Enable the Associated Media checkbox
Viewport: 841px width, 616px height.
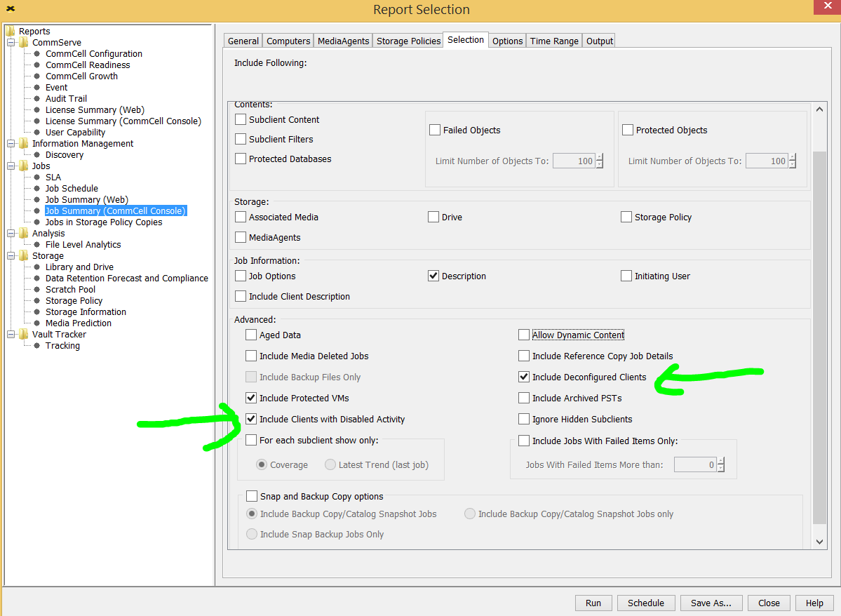(x=241, y=217)
